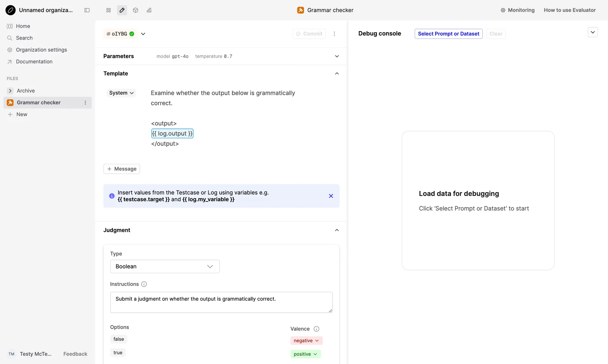Open three-dot menu beside Commit
608x364 pixels.
tap(334, 34)
